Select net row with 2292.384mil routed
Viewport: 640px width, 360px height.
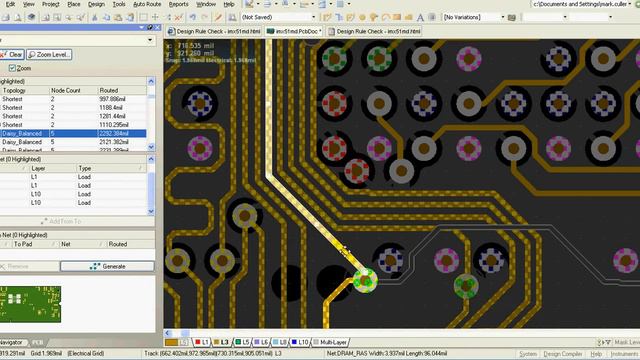pyautogui.click(x=73, y=133)
